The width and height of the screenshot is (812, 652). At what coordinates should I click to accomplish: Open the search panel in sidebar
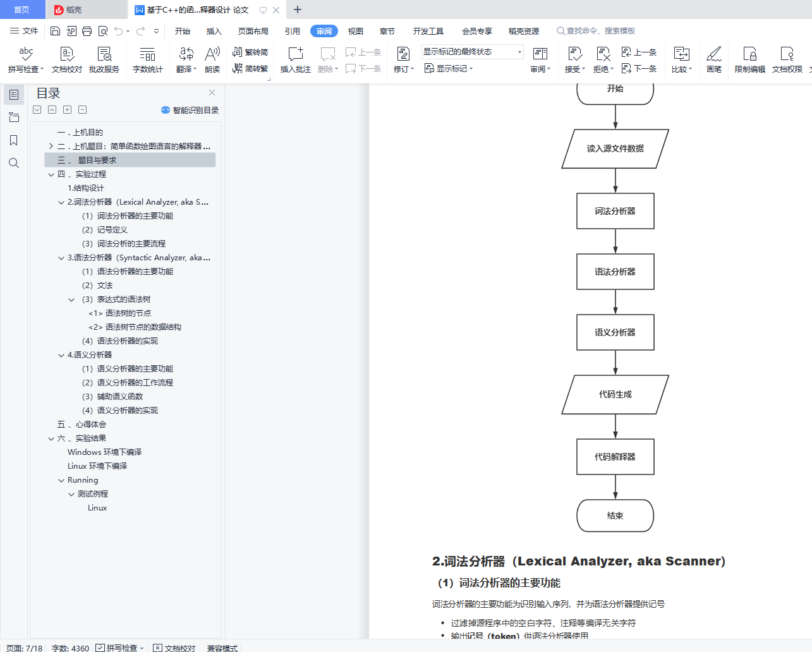(14, 163)
